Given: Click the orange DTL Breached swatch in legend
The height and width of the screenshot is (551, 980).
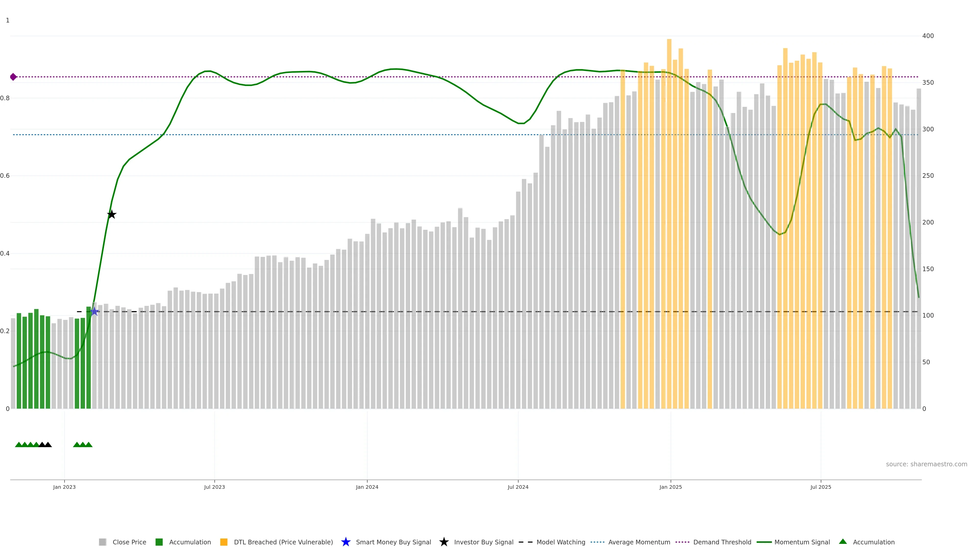Looking at the screenshot, I should 224,542.
